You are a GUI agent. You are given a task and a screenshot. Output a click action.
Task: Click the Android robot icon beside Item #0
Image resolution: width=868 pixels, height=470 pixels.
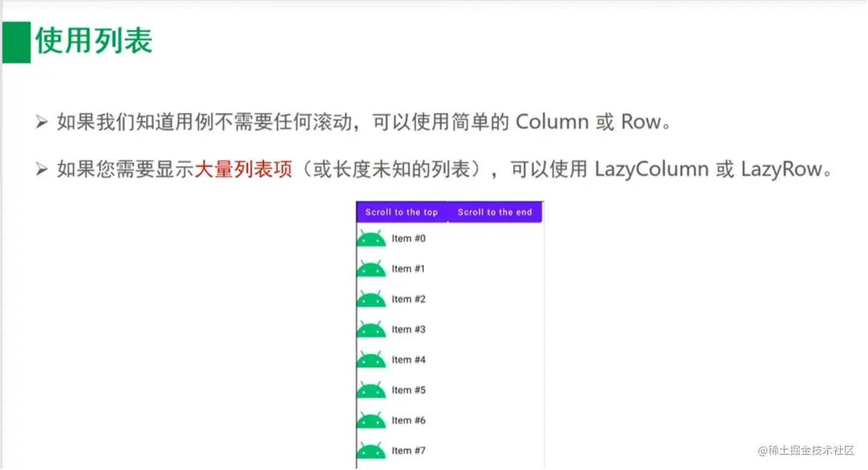pos(371,238)
